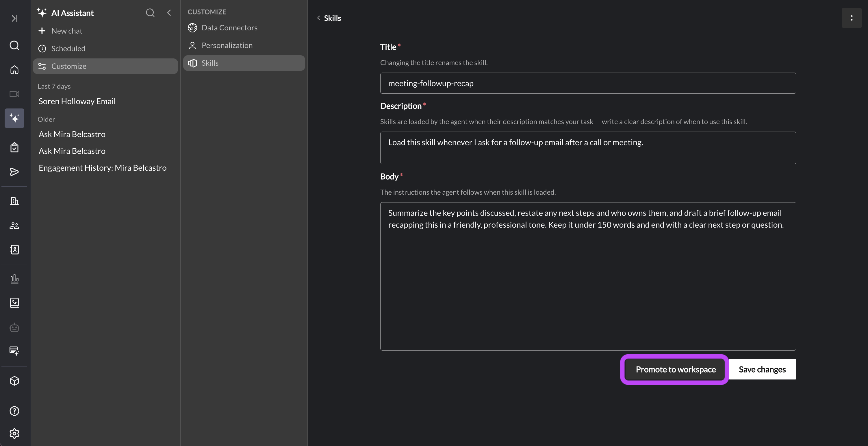
Task: Open the robot bot icon
Action: coord(14,327)
